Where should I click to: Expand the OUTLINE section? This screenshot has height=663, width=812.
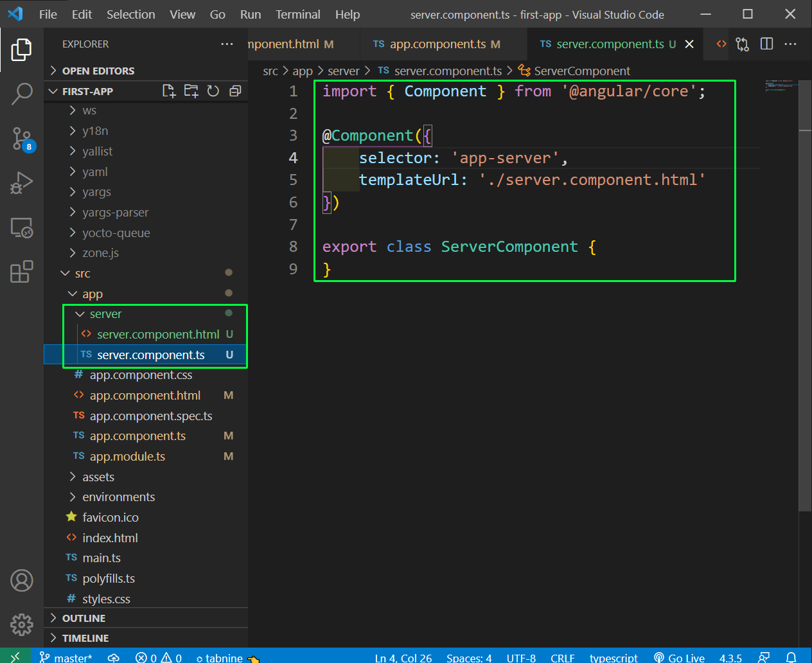click(146, 618)
